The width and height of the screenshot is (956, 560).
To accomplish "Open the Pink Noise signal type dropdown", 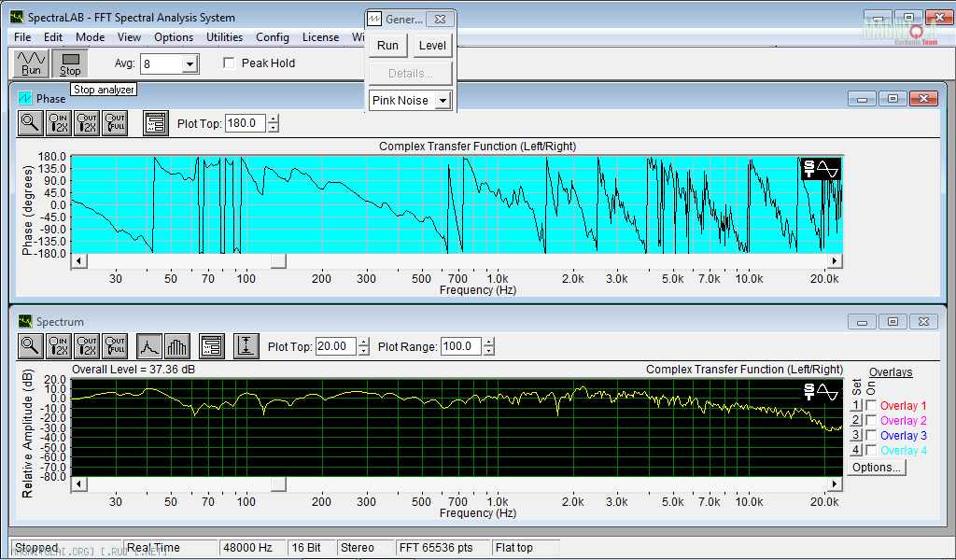I will 443,101.
